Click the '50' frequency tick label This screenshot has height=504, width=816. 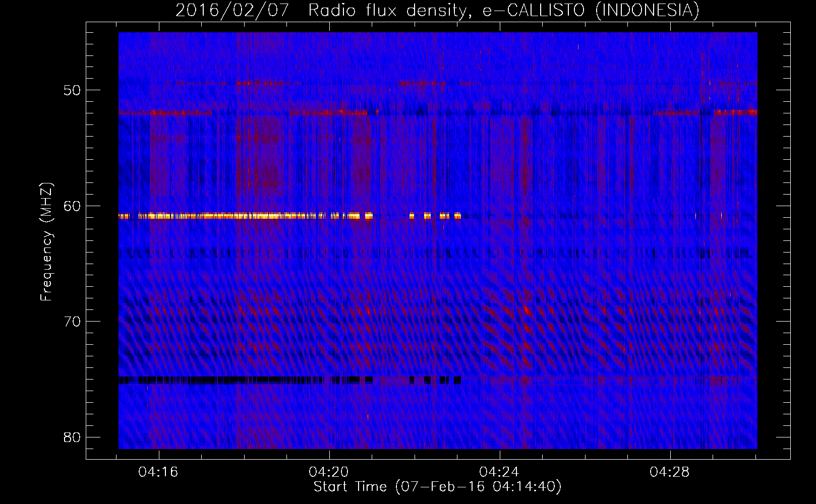[72, 90]
